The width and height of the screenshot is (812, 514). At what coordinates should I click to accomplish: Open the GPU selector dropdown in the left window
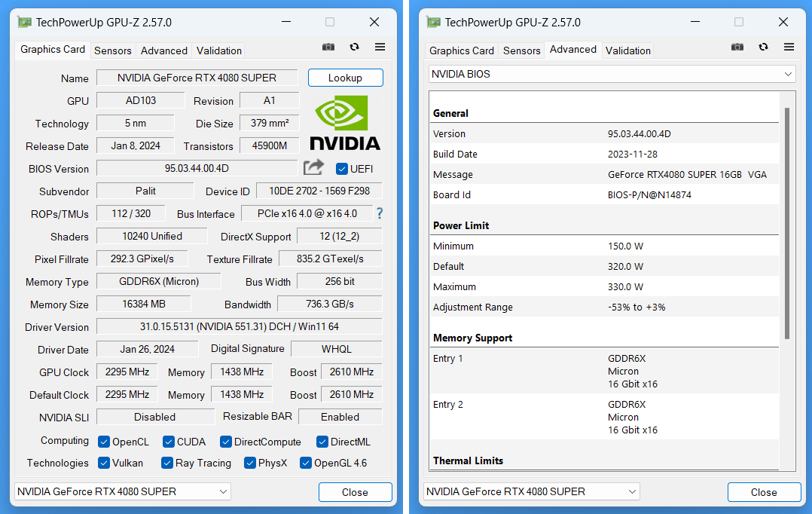[x=123, y=491]
